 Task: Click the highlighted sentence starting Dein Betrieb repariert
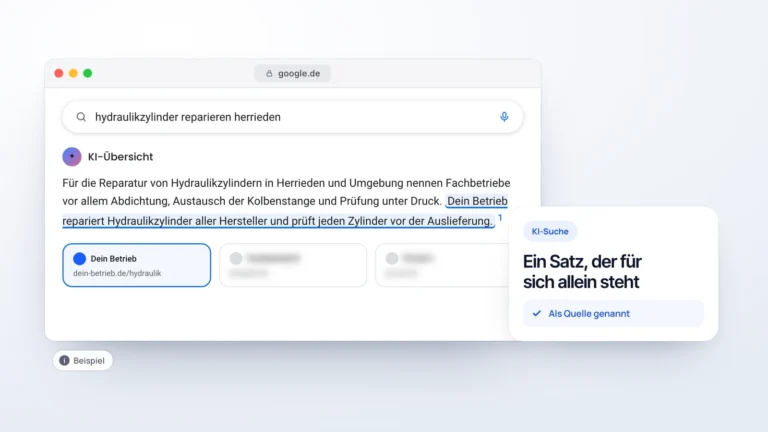point(278,221)
